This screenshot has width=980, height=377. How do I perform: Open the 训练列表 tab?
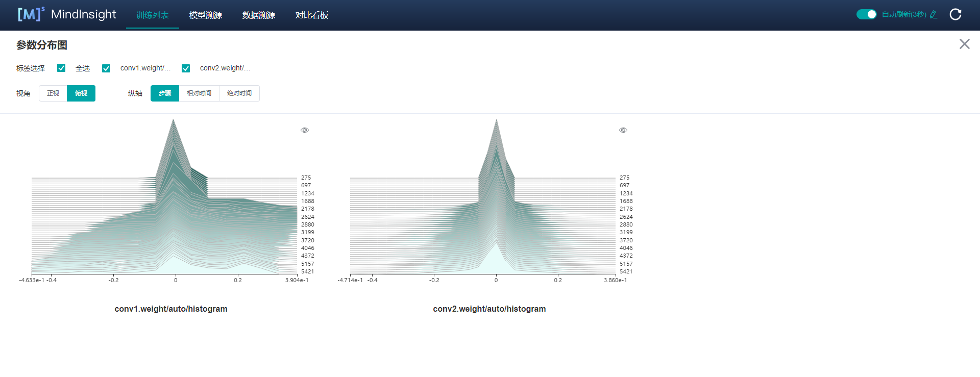153,15
